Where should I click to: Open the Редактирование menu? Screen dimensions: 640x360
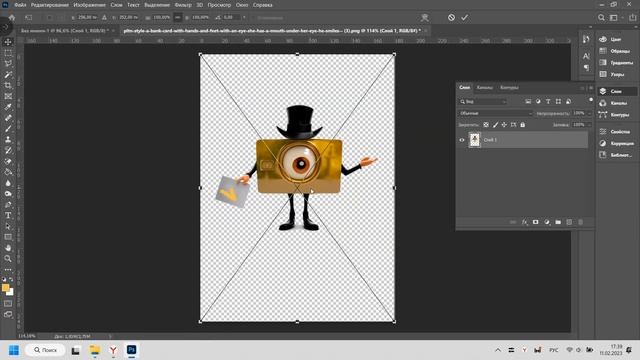click(49, 5)
